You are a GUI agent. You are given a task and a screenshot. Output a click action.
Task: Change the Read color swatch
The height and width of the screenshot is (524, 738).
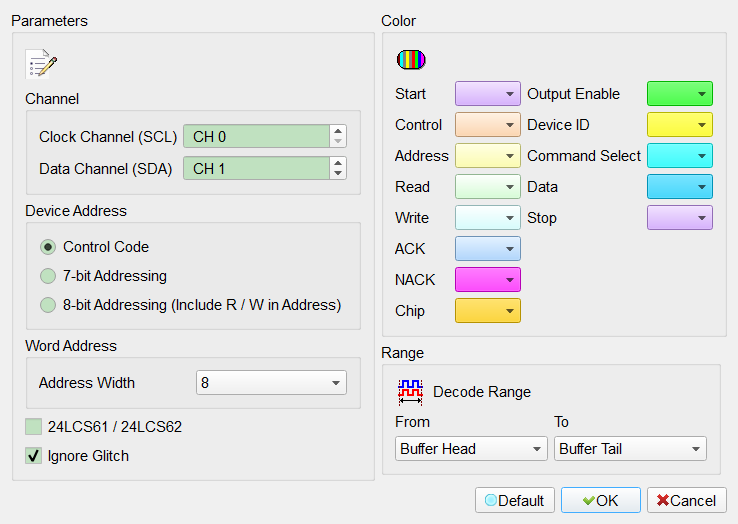[488, 187]
